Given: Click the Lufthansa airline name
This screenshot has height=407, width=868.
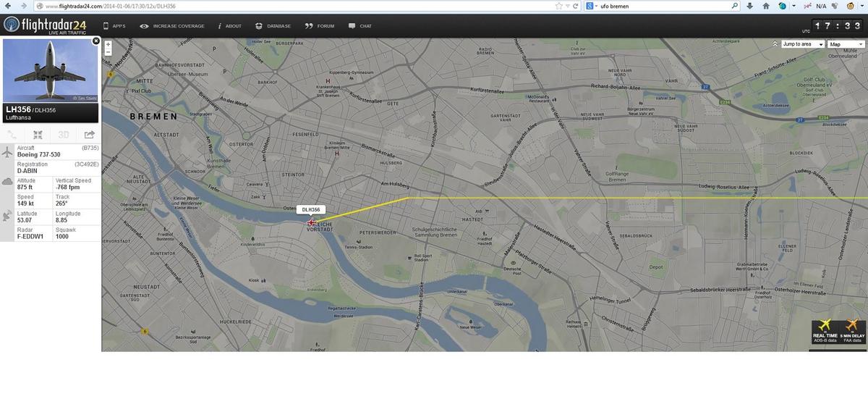Looking at the screenshot, I should pyautogui.click(x=20, y=118).
